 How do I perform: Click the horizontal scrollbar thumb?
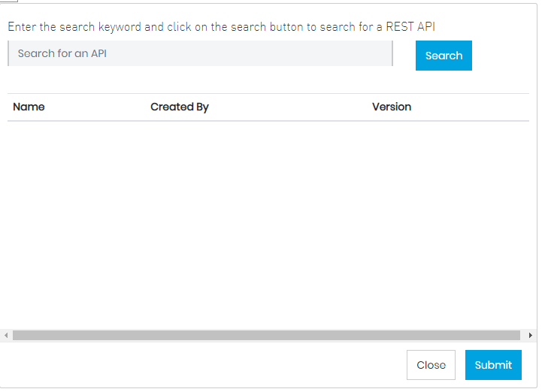266,336
